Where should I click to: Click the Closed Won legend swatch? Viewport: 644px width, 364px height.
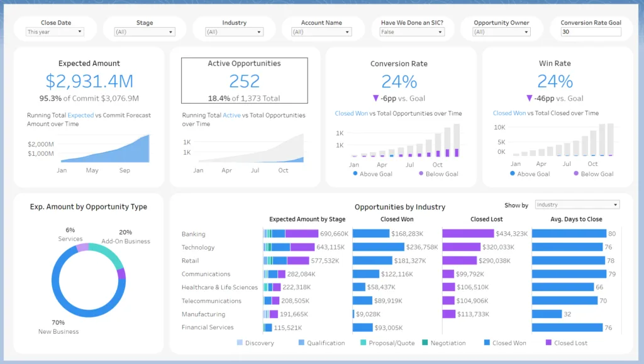[487, 343]
